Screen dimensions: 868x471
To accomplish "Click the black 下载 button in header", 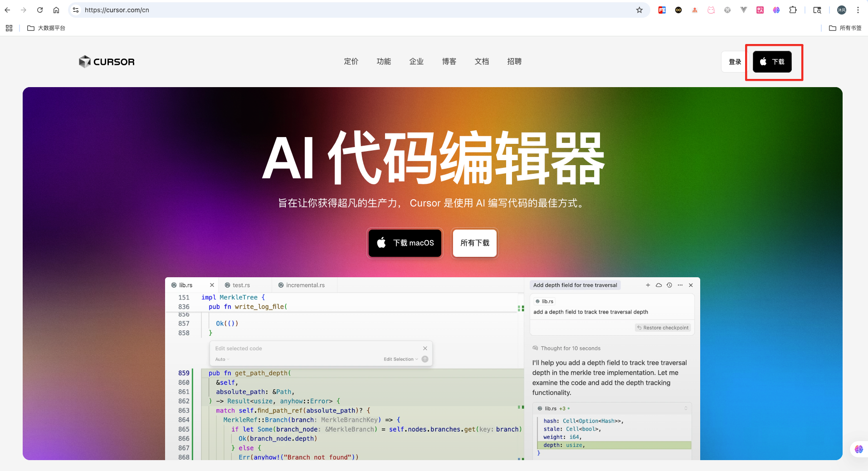I will tap(772, 62).
